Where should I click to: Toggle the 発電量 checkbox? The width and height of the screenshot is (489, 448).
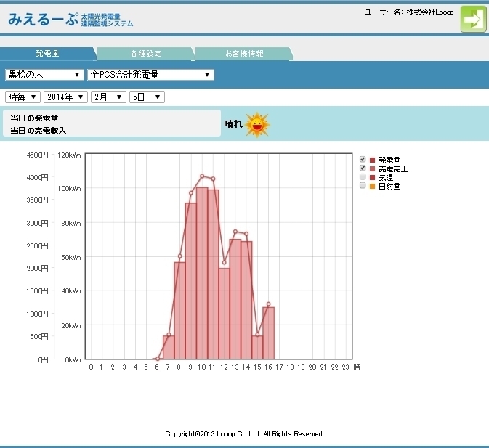click(x=363, y=159)
